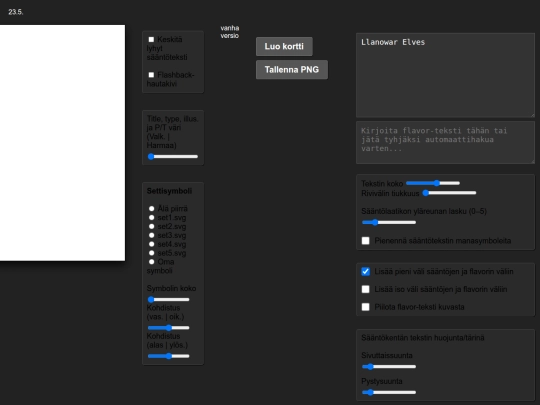Check Piilota flavor-teksti kuvasta
The image size is (540, 405).
[x=365, y=307]
